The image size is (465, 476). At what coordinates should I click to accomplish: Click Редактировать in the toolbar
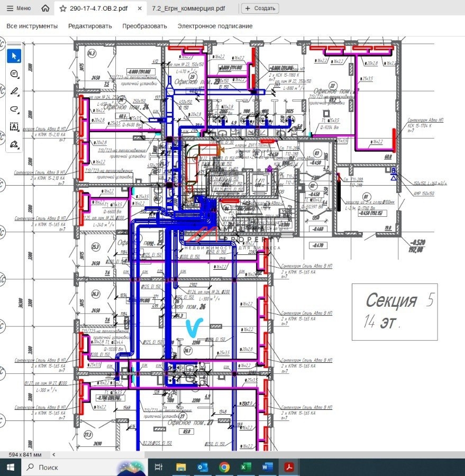point(90,26)
